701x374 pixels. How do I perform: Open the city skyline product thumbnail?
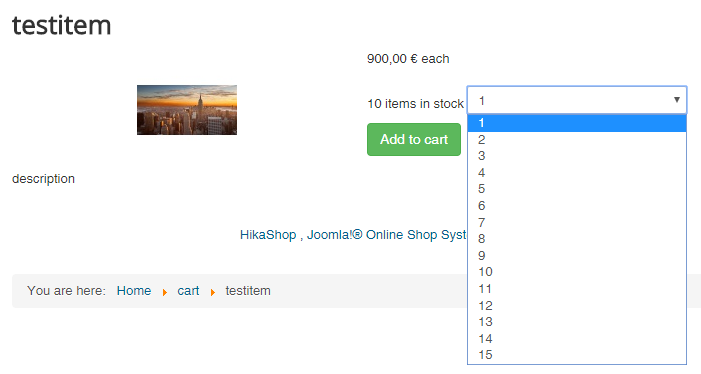click(x=187, y=110)
